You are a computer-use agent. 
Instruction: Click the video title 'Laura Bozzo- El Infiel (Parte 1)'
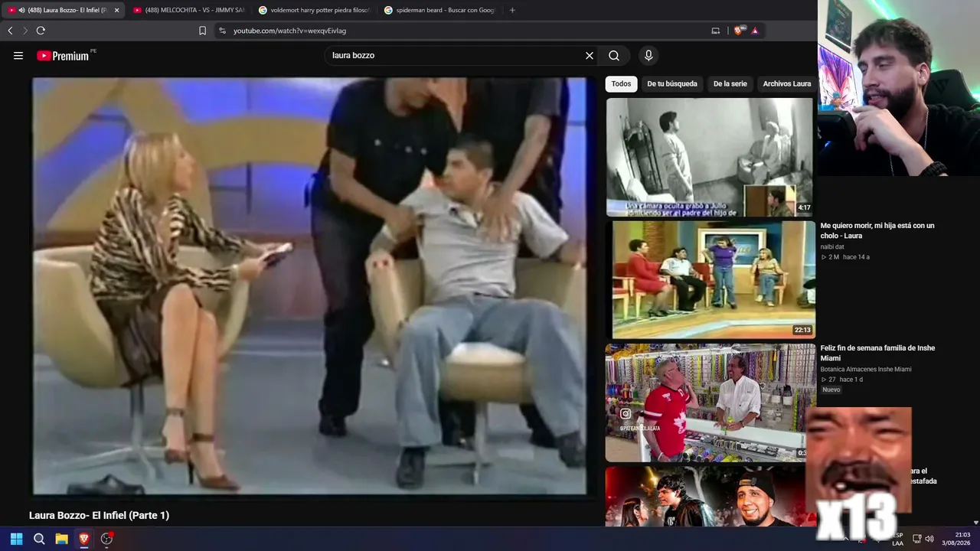[99, 515]
